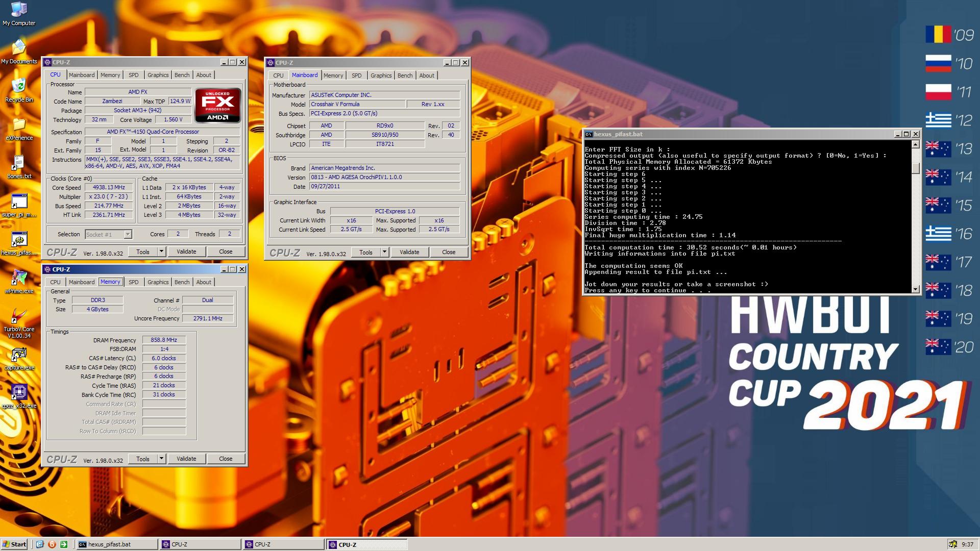Open the Start menu
The width and height of the screenshot is (980, 551).
[x=14, y=544]
